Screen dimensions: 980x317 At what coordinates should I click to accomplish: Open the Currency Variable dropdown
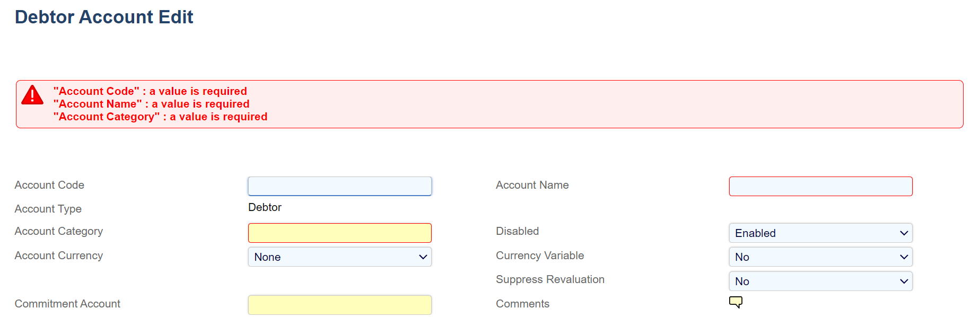coord(820,257)
